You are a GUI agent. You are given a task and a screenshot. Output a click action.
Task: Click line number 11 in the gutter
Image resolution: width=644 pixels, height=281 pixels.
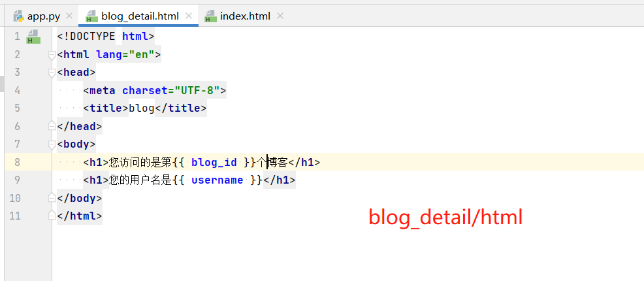[15, 216]
